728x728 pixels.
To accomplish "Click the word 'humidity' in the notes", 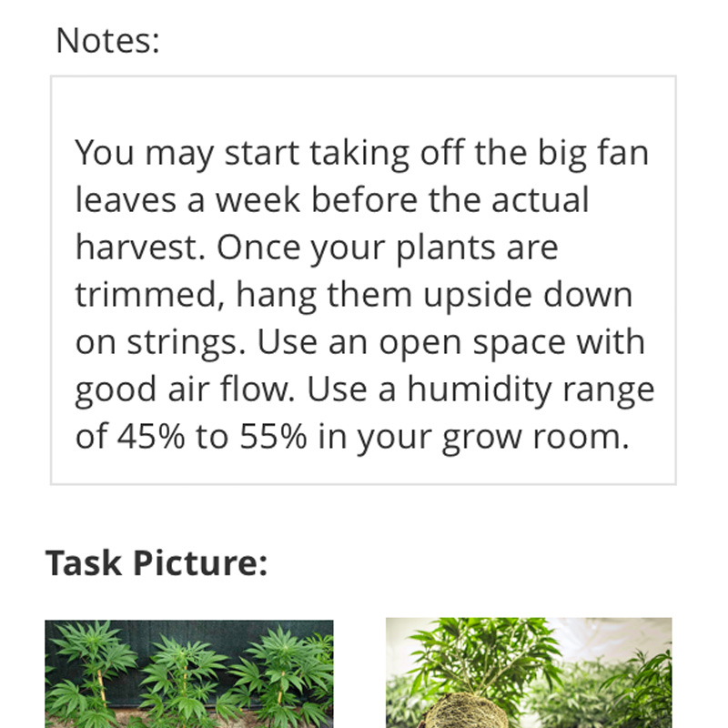I will [x=480, y=389].
